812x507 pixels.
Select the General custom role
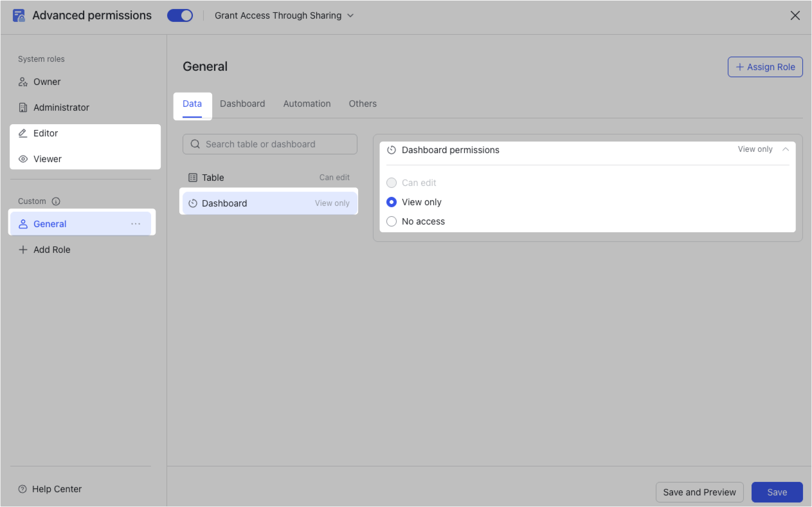pos(80,224)
